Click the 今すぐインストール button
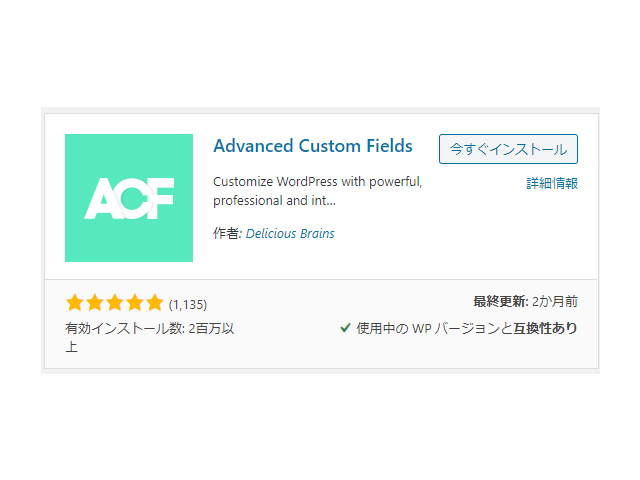The width and height of the screenshot is (640, 480). pyautogui.click(x=508, y=149)
